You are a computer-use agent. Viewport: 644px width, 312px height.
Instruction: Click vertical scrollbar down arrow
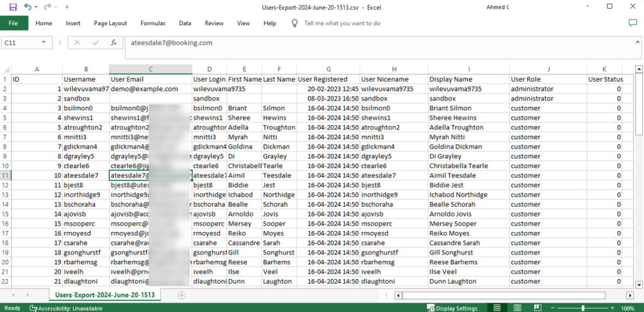click(639, 284)
